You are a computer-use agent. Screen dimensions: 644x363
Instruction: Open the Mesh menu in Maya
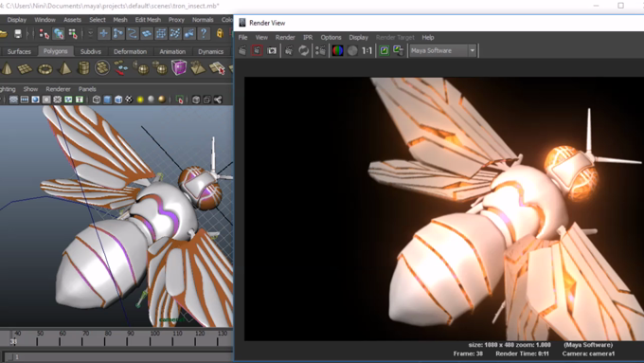(120, 20)
